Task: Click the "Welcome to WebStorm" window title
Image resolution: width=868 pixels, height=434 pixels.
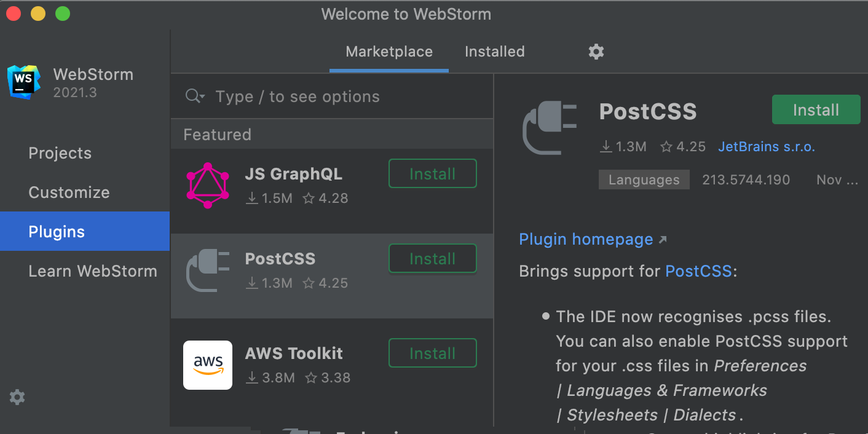Action: click(x=406, y=14)
